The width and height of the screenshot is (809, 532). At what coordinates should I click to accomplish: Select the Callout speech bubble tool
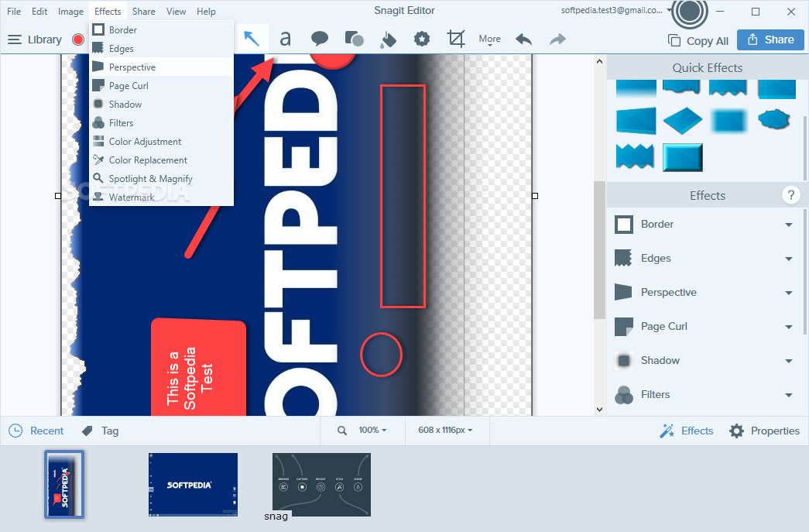pos(320,39)
